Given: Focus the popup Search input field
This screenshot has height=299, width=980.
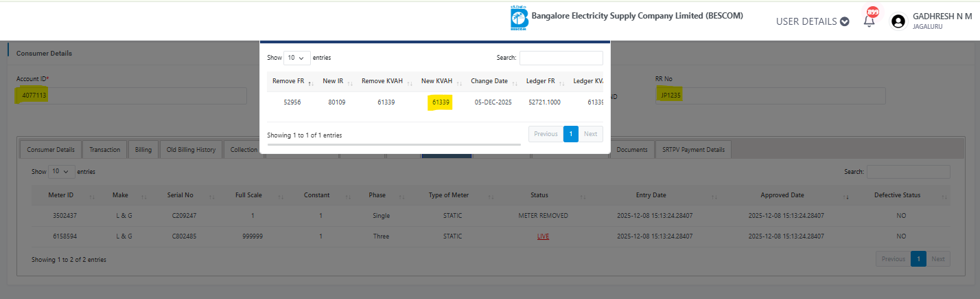Looking at the screenshot, I should coord(561,58).
